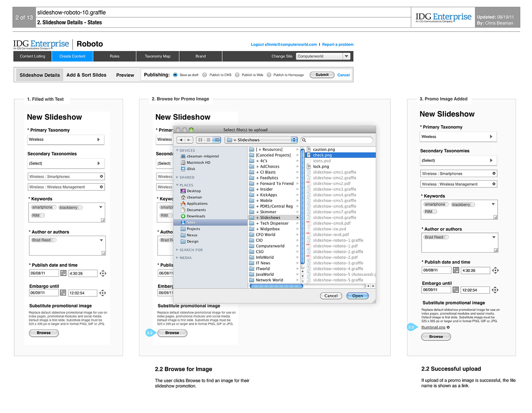Click the horizontal scrollbar in file dialog
This screenshot has height=413, width=532.
click(x=276, y=286)
